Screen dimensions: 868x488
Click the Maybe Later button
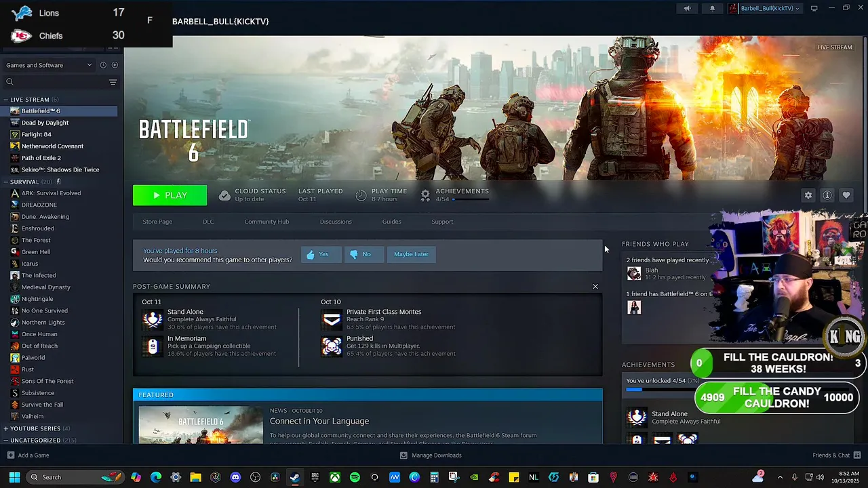411,254
